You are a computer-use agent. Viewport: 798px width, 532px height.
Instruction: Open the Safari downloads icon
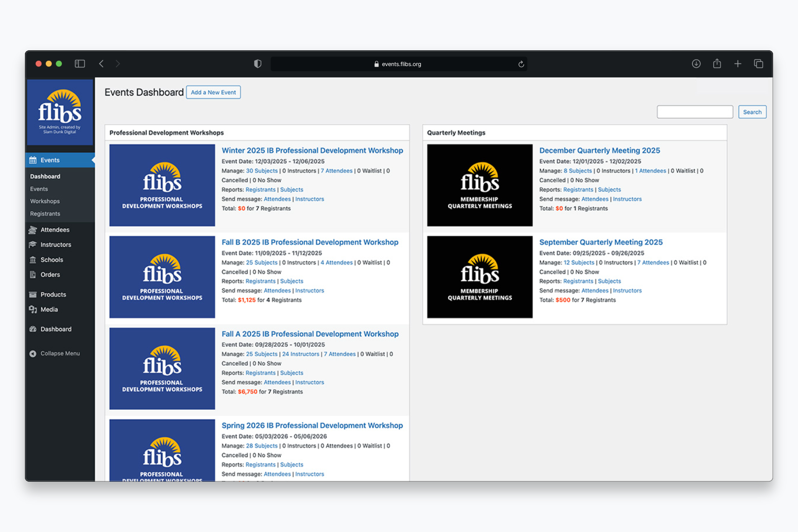(696, 64)
